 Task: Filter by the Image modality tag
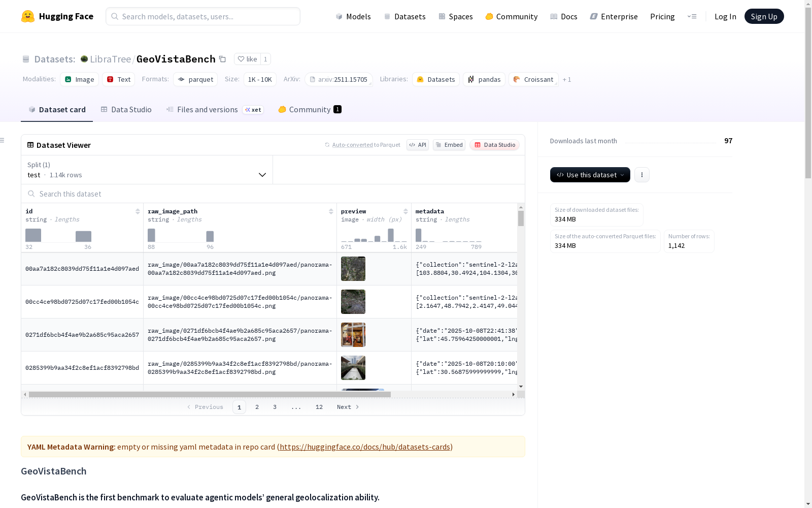[x=80, y=79]
